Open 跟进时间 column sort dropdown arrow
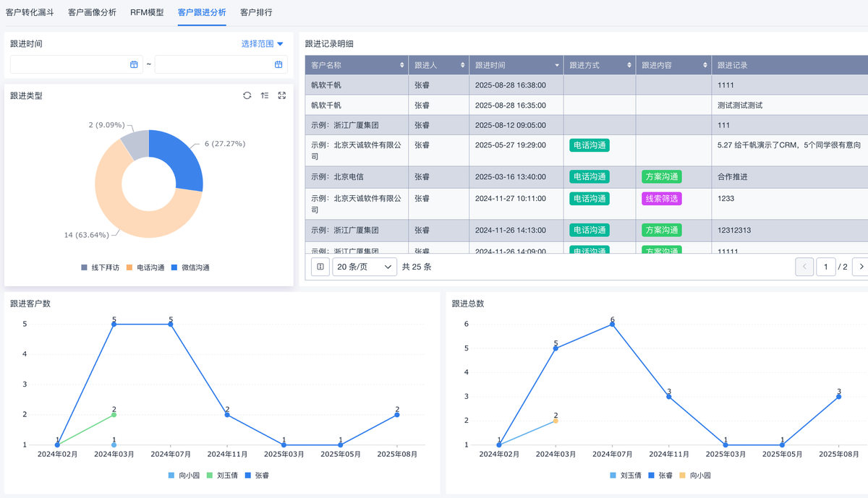The width and height of the screenshot is (868, 498). point(557,65)
